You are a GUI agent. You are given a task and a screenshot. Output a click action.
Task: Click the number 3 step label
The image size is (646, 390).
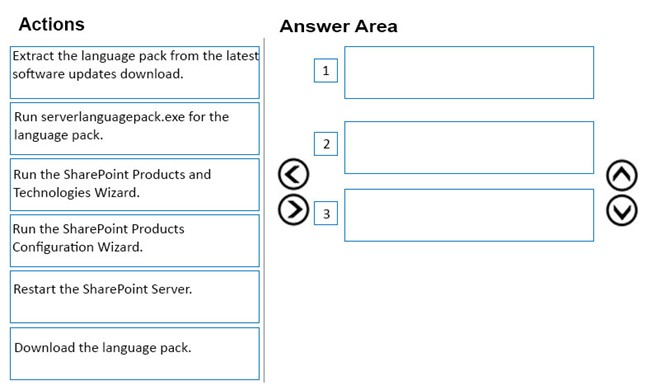(x=326, y=213)
